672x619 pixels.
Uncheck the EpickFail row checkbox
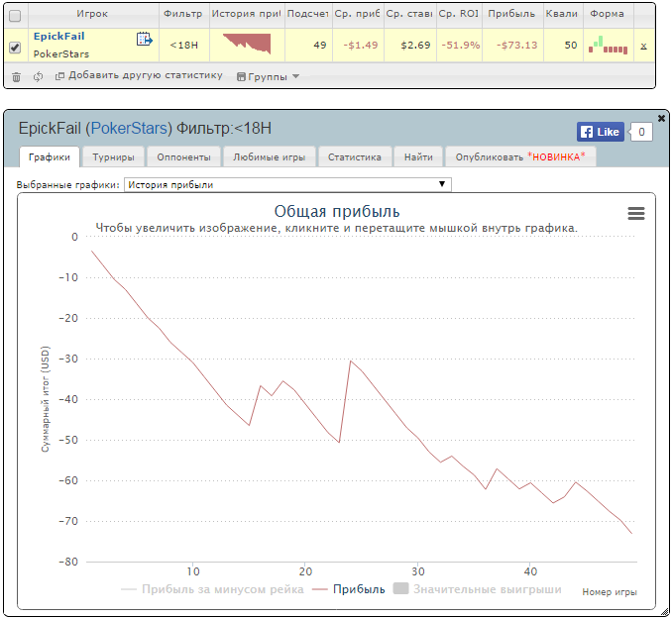tap(15, 47)
